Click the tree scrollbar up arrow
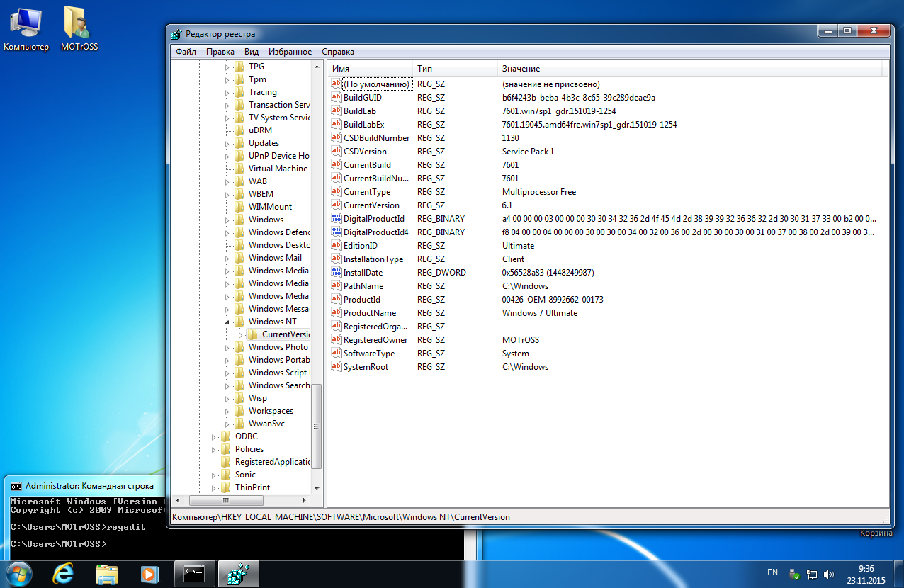Screen dimensions: 904x588 point(317,65)
